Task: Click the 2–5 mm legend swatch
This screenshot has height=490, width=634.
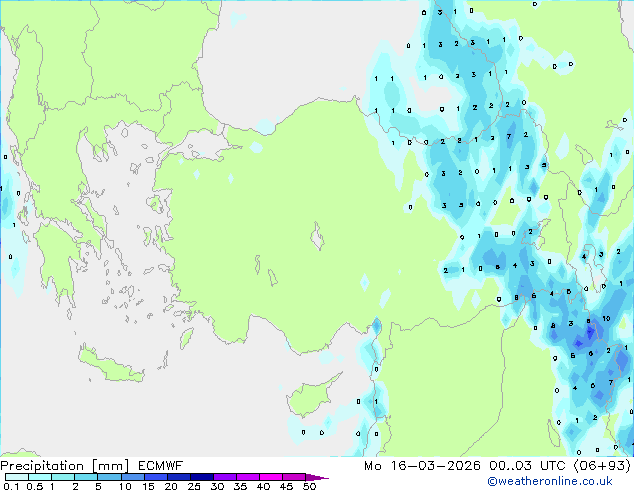Action: coord(87,477)
